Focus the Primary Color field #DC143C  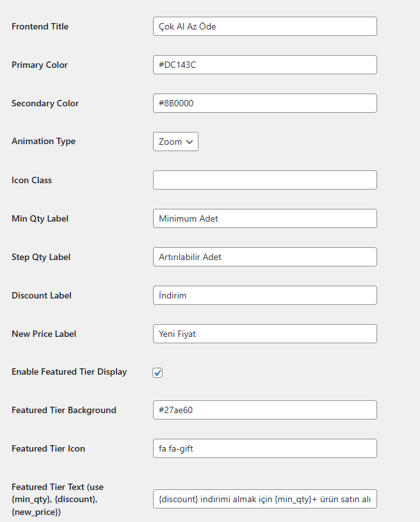[x=265, y=65]
